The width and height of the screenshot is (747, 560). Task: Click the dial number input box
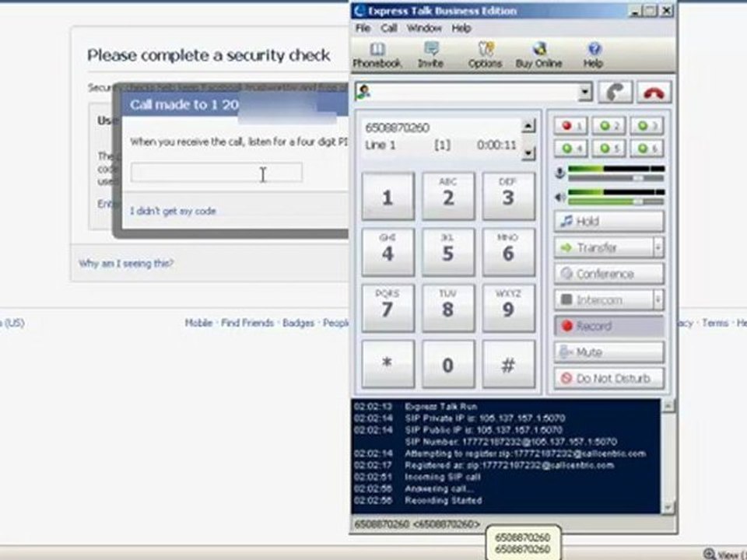click(474, 92)
